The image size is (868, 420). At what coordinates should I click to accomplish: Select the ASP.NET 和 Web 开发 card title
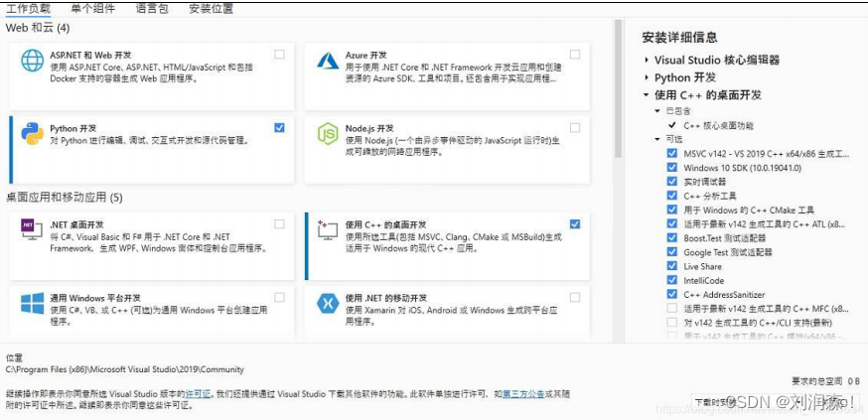90,56
